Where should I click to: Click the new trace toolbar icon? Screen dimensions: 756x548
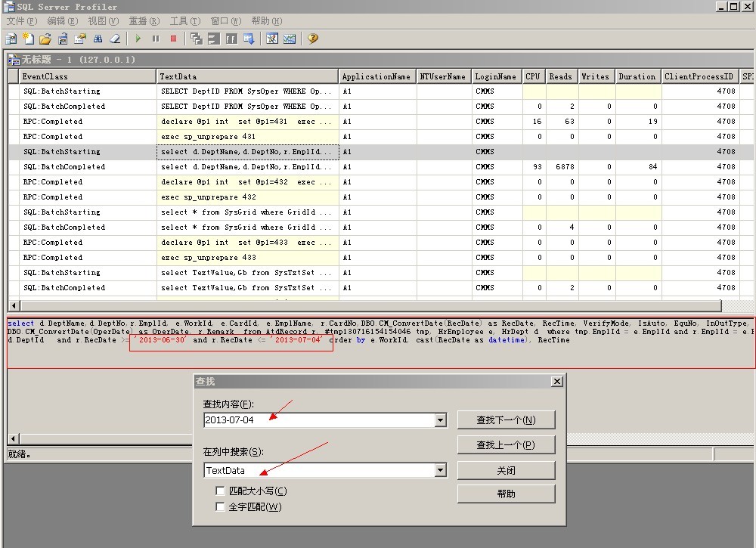pyautogui.click(x=12, y=39)
